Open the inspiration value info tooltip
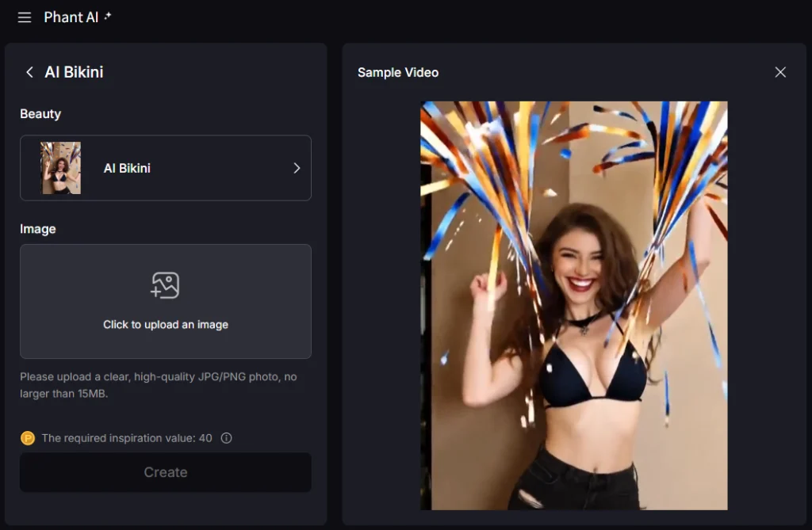812x530 pixels. tap(226, 437)
